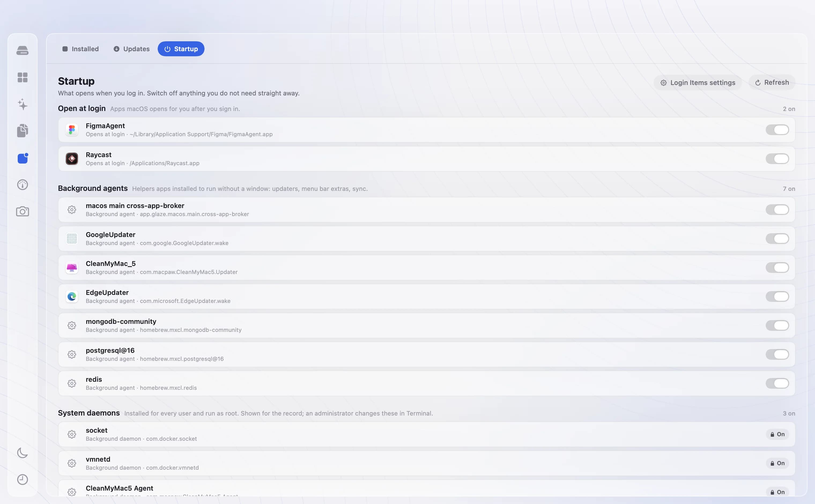Screen dimensions: 815x504
Task: Click the Raycast path /Applications/Raycast.app text
Action: point(164,163)
